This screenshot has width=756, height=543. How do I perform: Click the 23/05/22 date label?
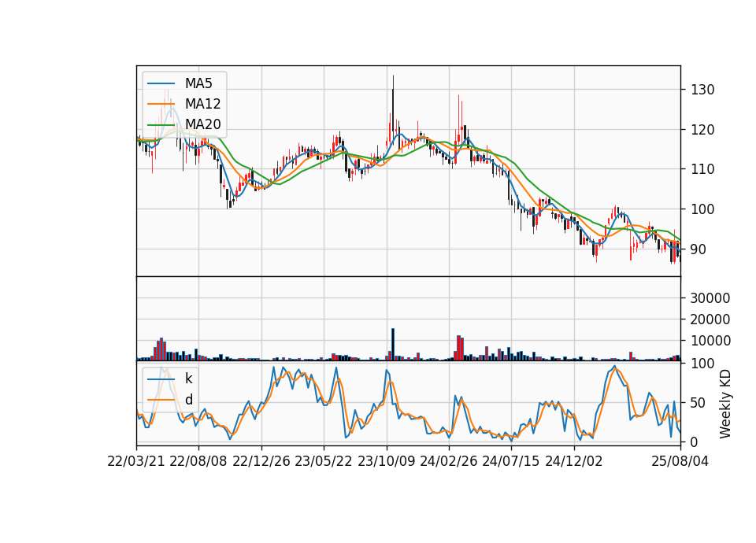[x=324, y=461]
